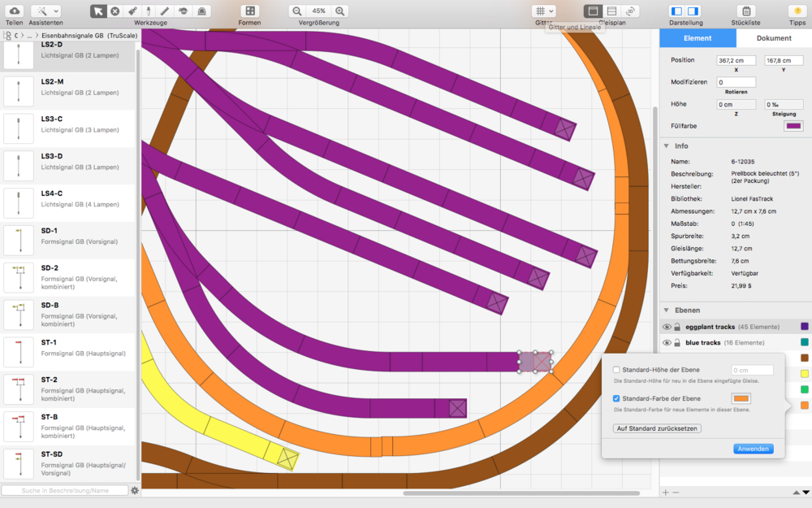Image resolution: width=812 pixels, height=508 pixels.
Task: Toggle the left sidebar in Darstellung
Action: 676,11
